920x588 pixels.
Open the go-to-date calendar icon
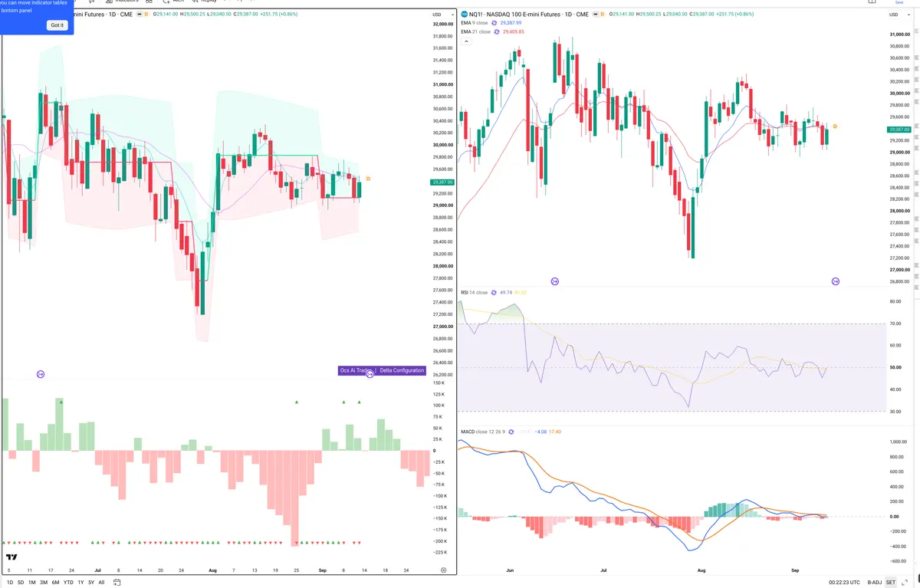[x=117, y=583]
